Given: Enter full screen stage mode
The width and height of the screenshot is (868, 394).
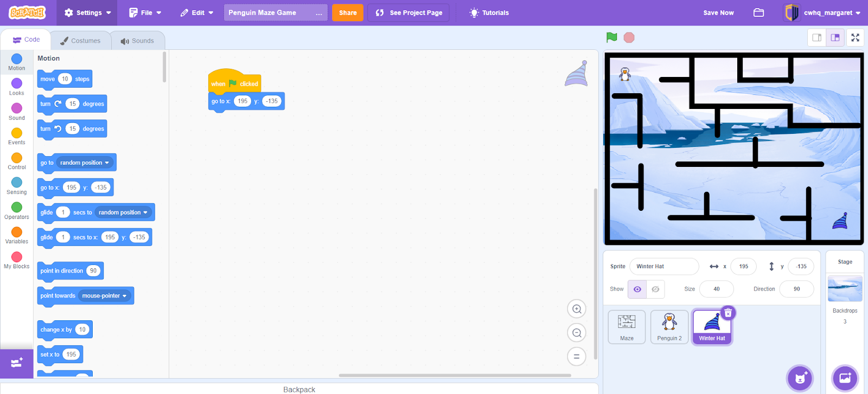Looking at the screenshot, I should [x=856, y=37].
